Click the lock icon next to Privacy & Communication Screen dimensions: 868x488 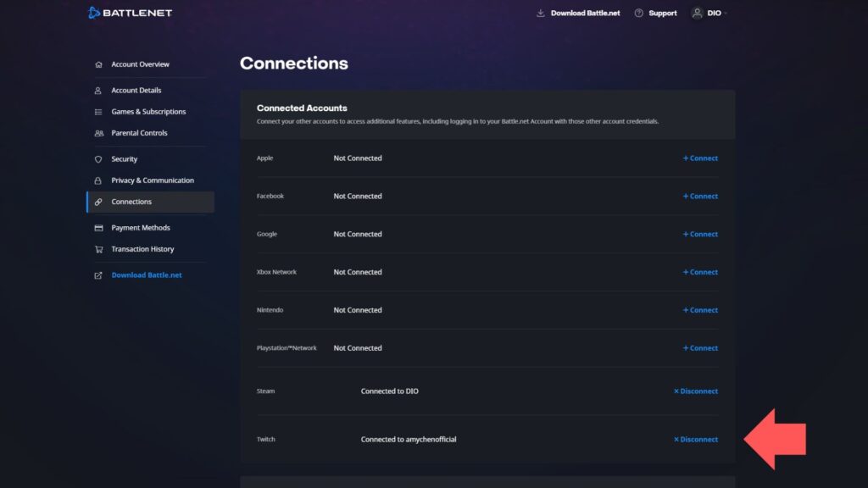(97, 180)
